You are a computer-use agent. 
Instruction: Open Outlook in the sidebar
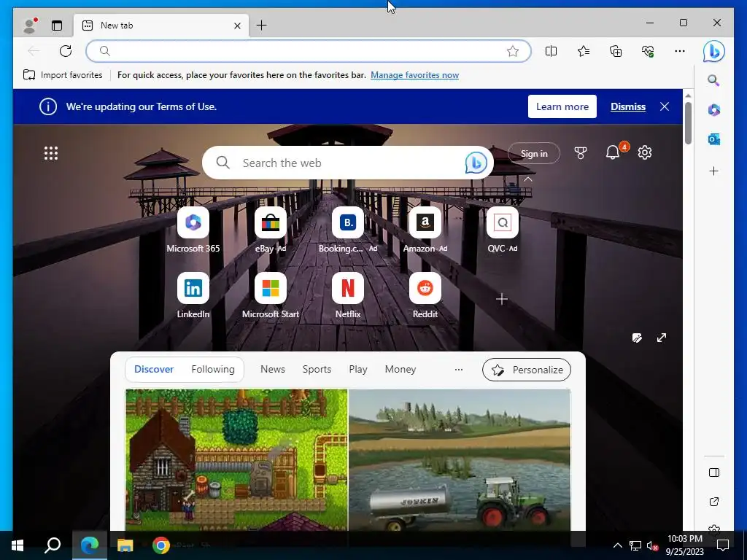click(713, 139)
